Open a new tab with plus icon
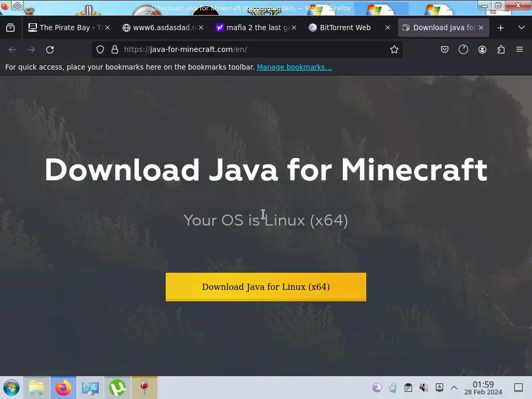The height and width of the screenshot is (399, 532). [x=500, y=28]
